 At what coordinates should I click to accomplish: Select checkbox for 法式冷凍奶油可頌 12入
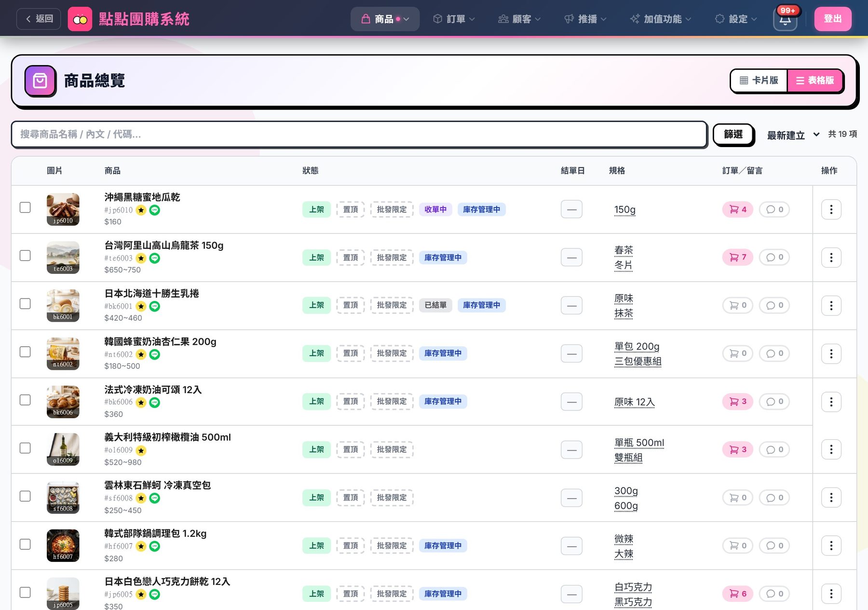tap(25, 400)
